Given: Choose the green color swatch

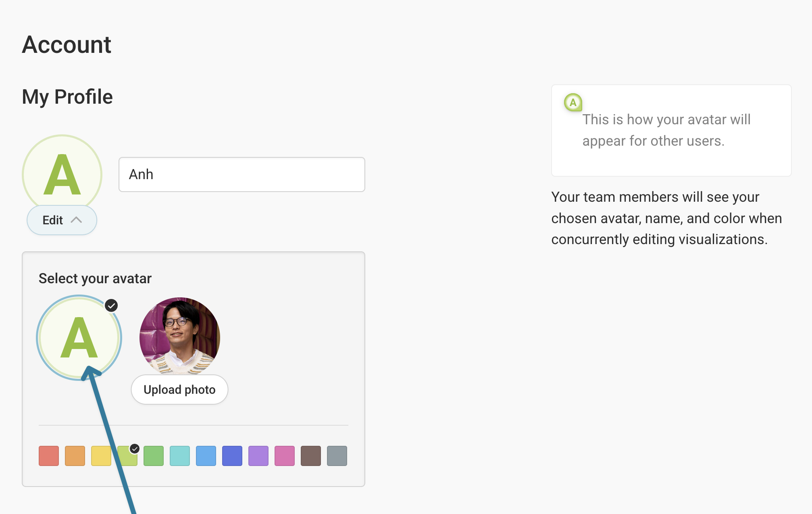Looking at the screenshot, I should coord(154,456).
